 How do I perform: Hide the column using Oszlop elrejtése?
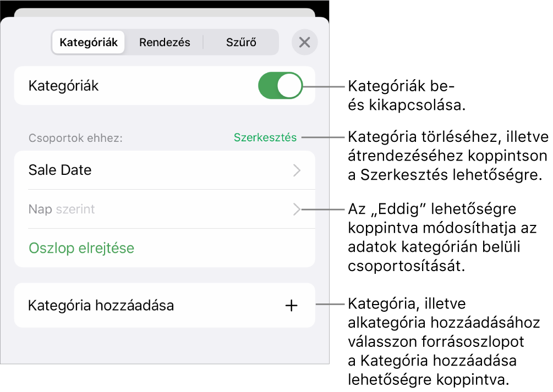click(81, 248)
